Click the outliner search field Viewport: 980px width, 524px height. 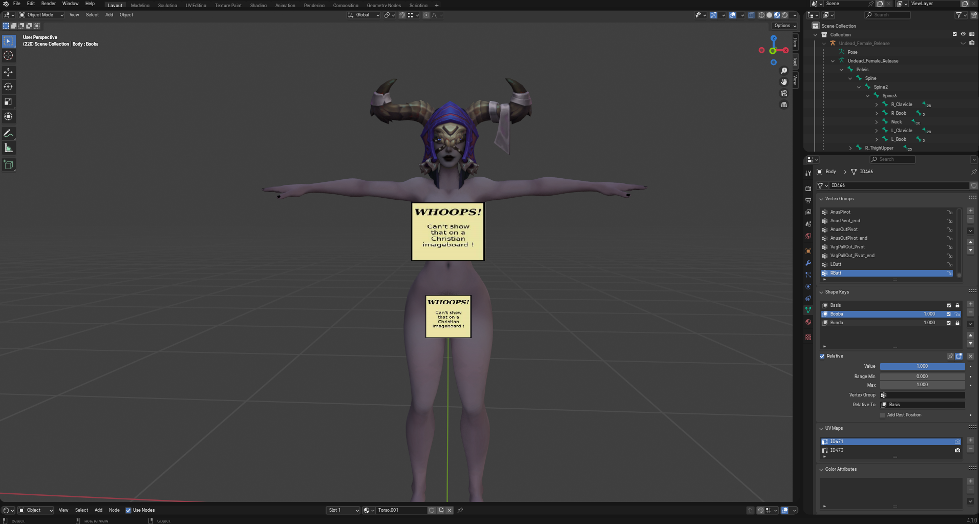(887, 15)
